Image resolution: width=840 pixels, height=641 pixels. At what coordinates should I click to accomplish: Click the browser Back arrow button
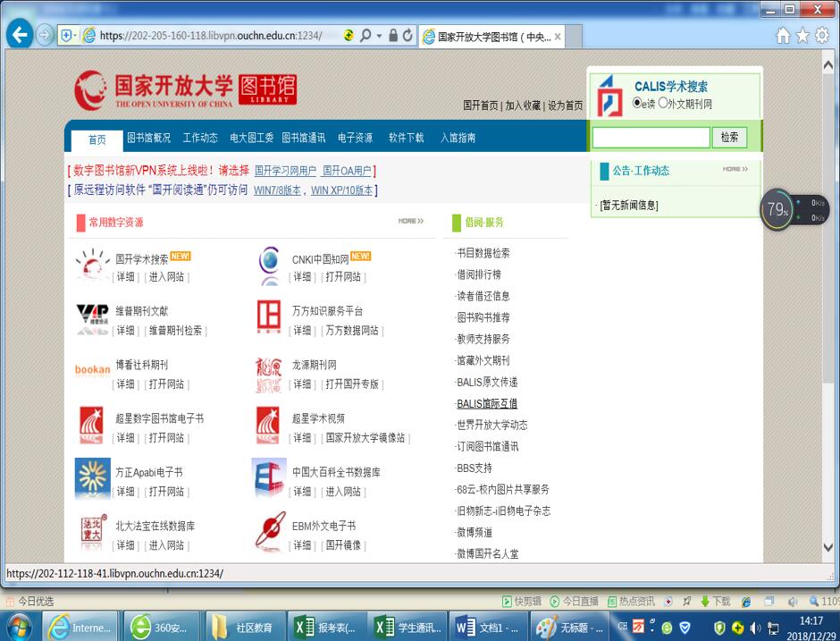(20, 36)
